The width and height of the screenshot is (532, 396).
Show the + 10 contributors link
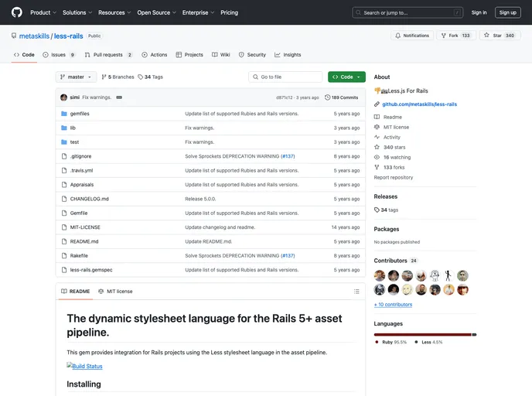click(393, 305)
